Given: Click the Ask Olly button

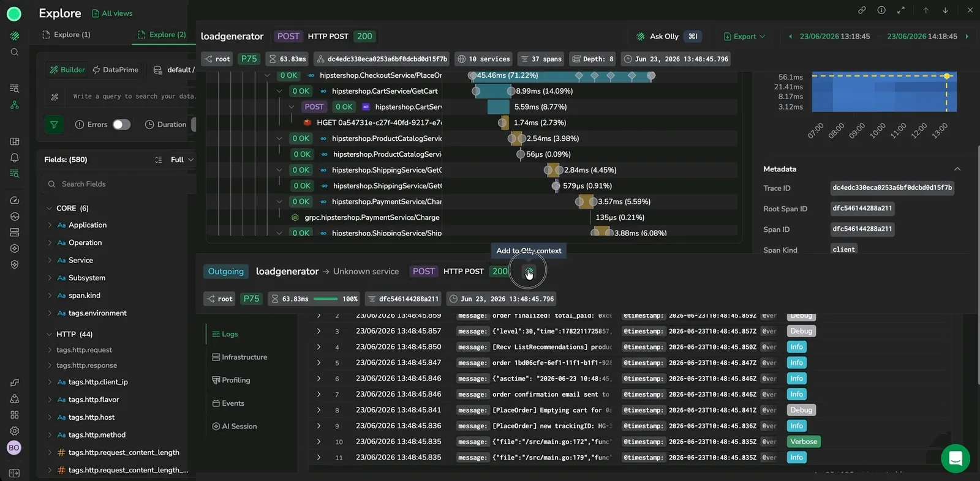Looking at the screenshot, I should tap(666, 36).
